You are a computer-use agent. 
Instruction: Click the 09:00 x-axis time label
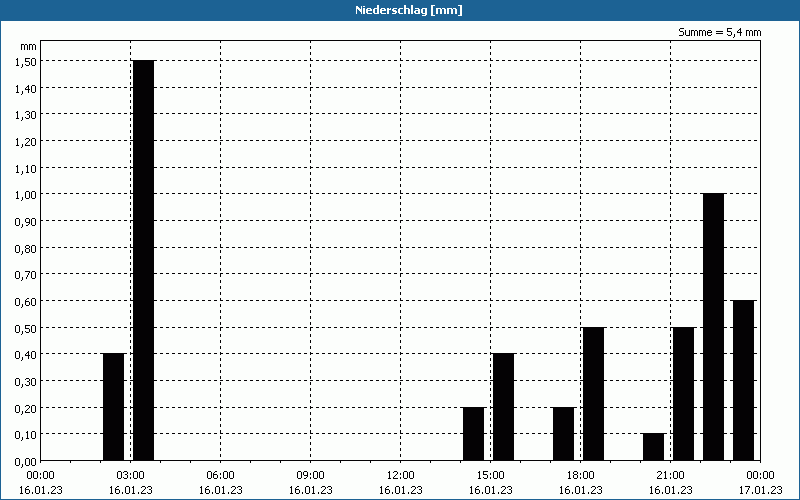click(x=311, y=476)
